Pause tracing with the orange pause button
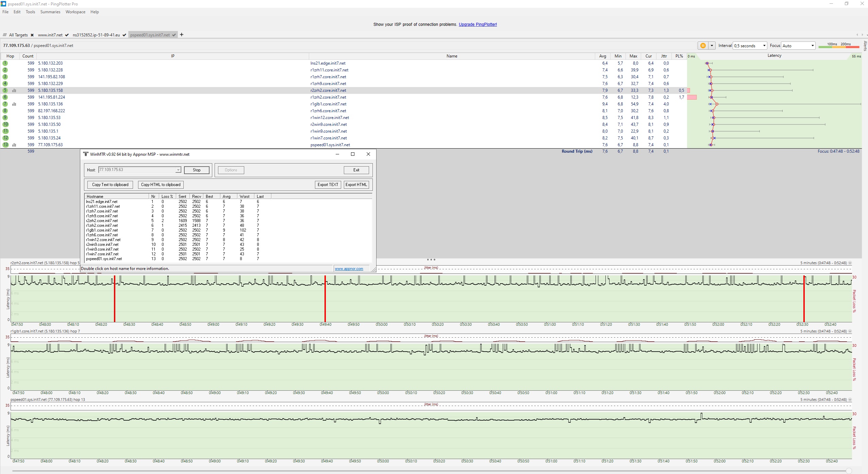868x474 pixels. click(703, 46)
